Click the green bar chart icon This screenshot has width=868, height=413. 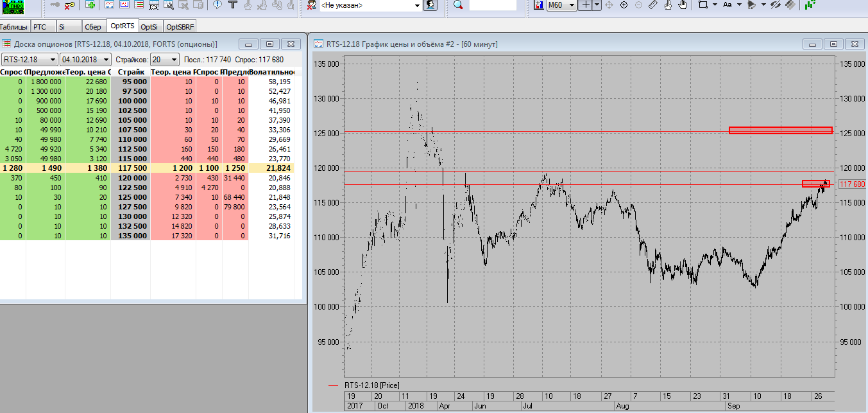[x=810, y=4]
